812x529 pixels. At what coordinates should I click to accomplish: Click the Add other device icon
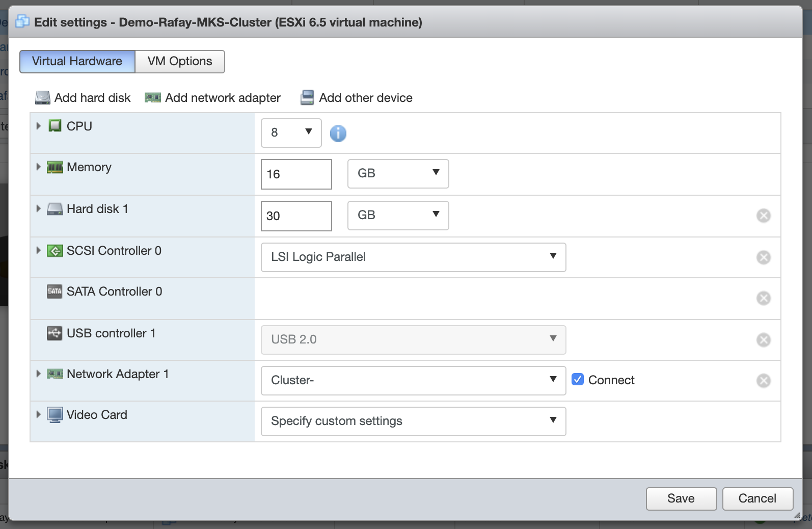307,97
